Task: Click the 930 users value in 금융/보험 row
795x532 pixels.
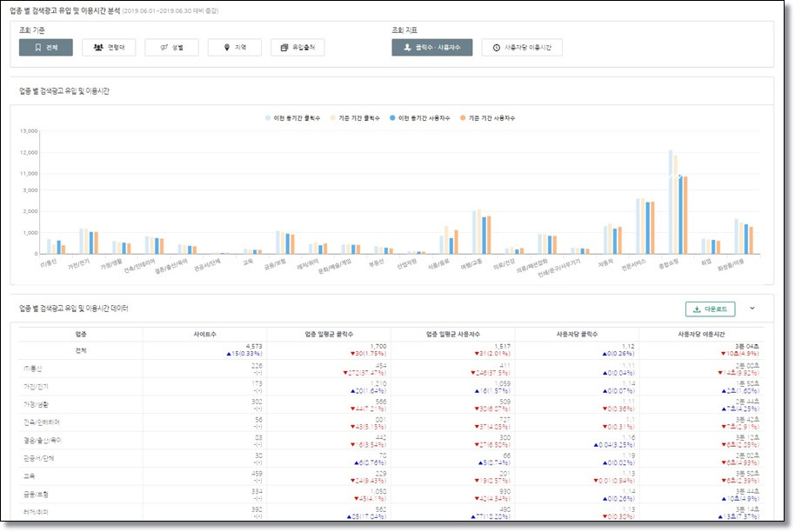Action: tap(505, 491)
